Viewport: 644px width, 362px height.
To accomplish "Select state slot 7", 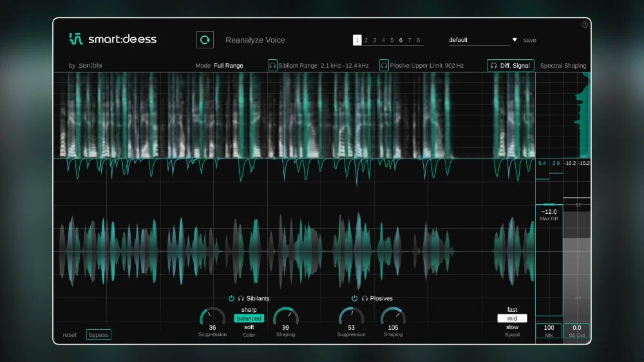I will [x=410, y=41].
